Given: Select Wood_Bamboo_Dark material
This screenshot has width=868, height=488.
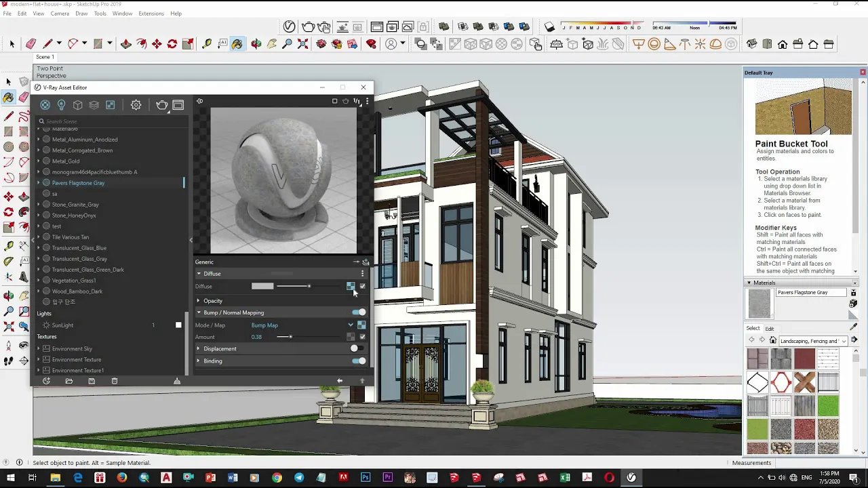Looking at the screenshot, I should point(77,291).
